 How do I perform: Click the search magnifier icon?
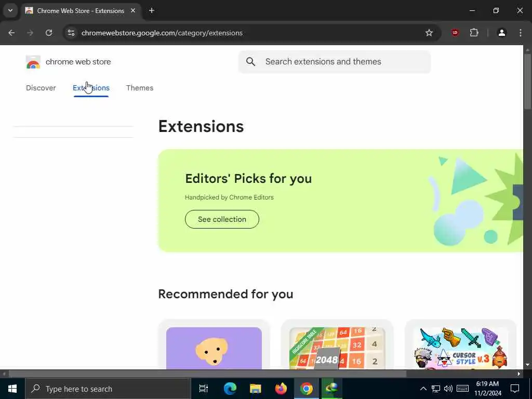tap(250, 62)
